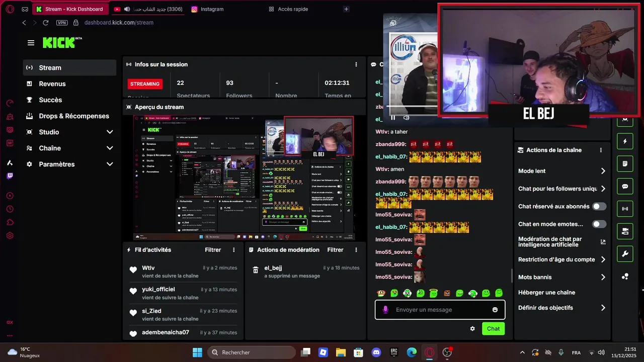
Task: Open a new browser tab
Action: (x=346, y=9)
